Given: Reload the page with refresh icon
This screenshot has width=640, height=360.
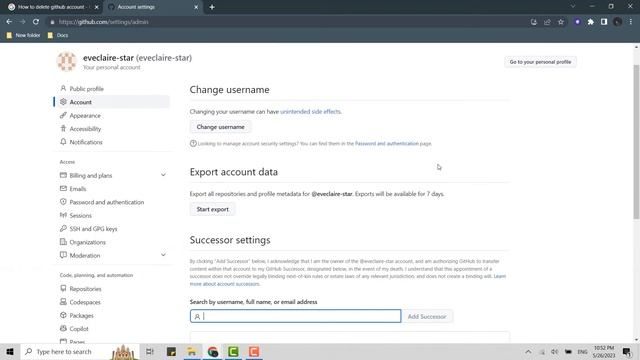Looking at the screenshot, I should 36,22.
